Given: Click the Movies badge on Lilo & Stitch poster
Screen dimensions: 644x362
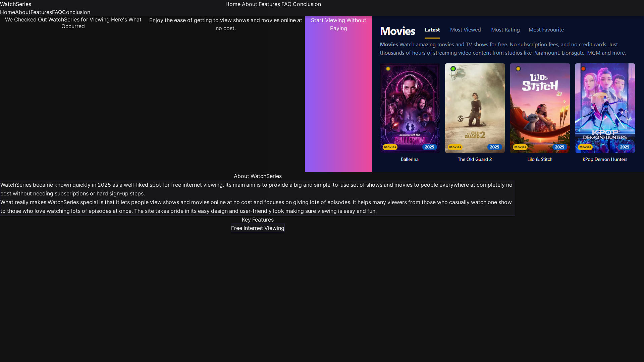Looking at the screenshot, I should click(x=520, y=147).
